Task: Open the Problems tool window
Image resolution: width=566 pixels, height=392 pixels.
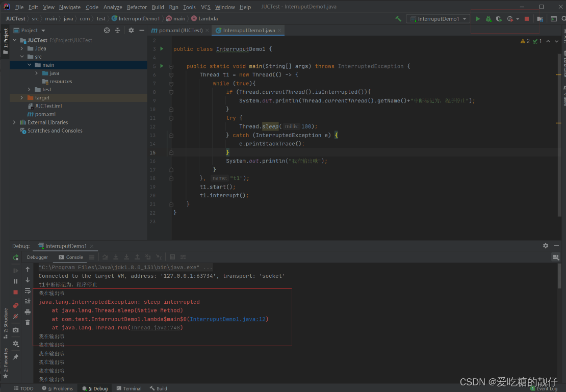Action: 58,388
